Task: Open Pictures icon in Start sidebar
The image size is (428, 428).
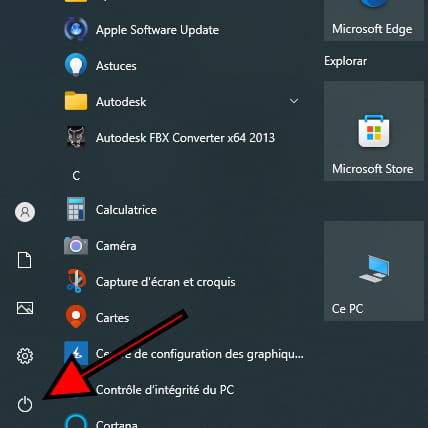Action: (x=25, y=308)
